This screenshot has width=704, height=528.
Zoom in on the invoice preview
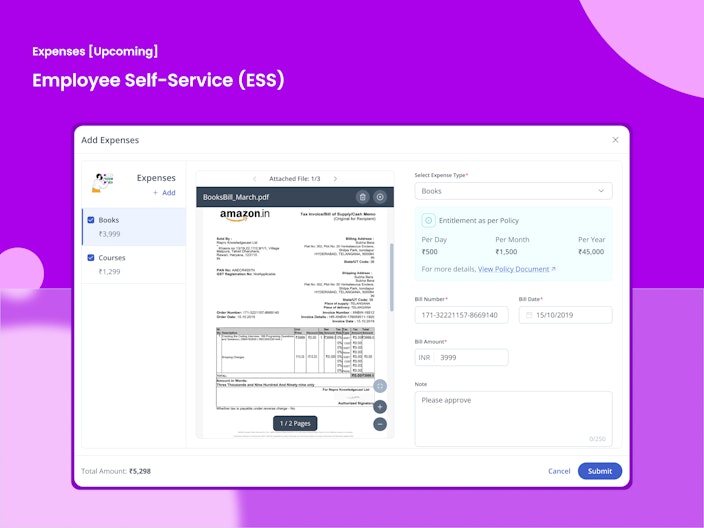(x=380, y=407)
